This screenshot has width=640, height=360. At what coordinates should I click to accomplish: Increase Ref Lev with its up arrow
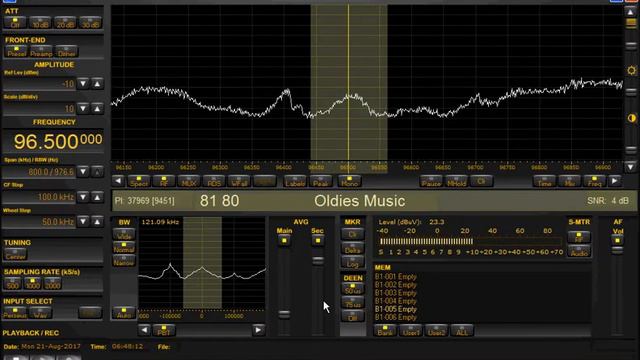tap(97, 84)
